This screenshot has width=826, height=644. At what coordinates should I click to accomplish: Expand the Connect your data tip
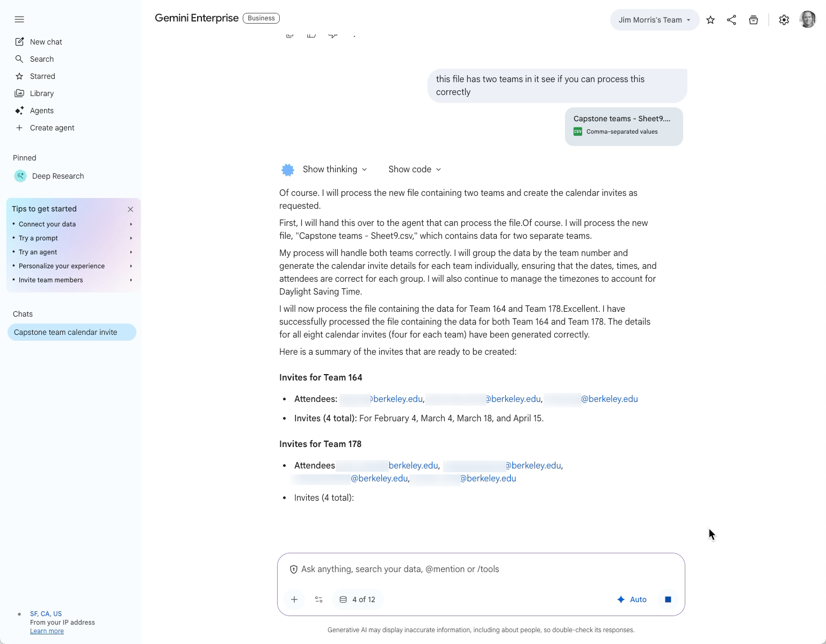click(x=73, y=224)
